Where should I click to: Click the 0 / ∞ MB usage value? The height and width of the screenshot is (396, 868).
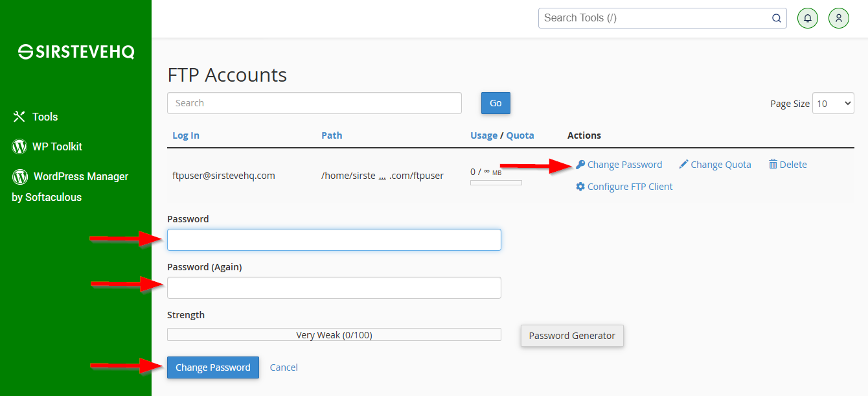(x=486, y=172)
